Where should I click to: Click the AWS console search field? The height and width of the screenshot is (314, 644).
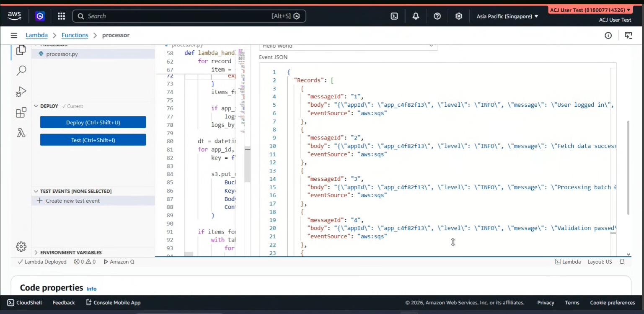(189, 16)
